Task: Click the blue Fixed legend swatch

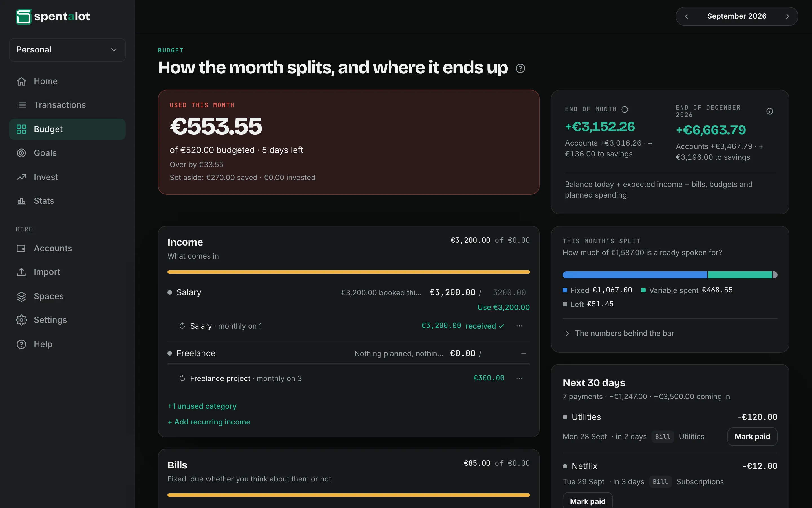Action: click(x=565, y=290)
